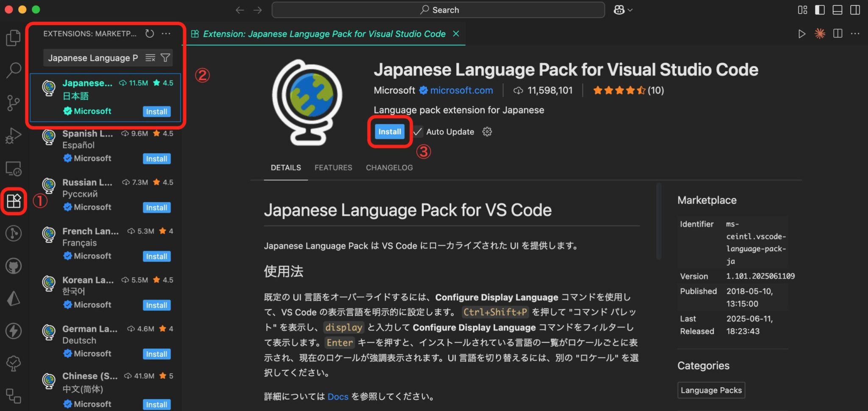Viewport: 868px width, 411px height.
Task: Open the Copilot dropdown next to search
Action: pyautogui.click(x=623, y=9)
